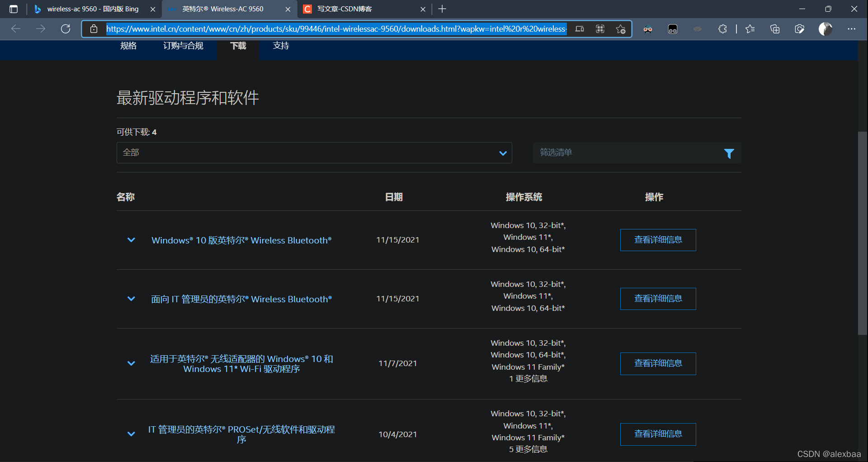Open the Favorites list icon
The height and width of the screenshot is (462, 868).
point(750,29)
